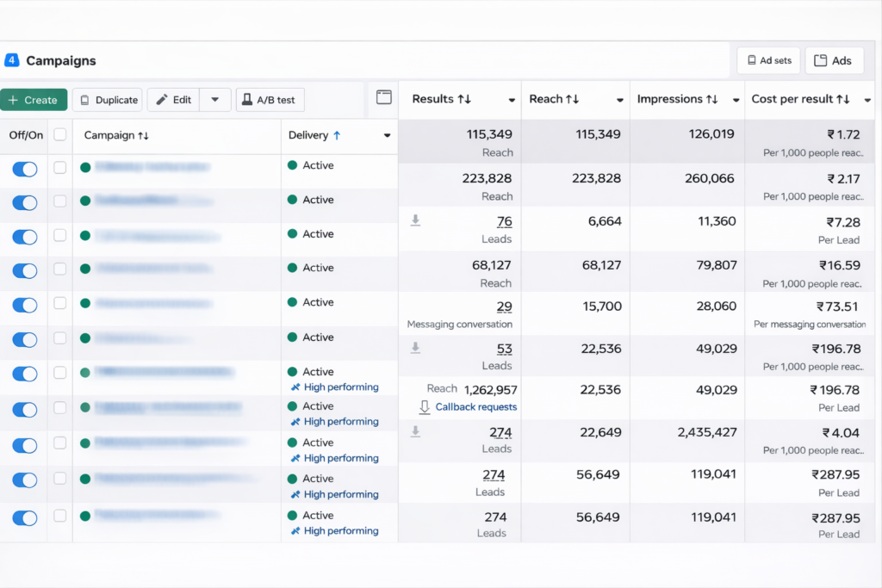Expand the Reach column dropdown
Viewport: 882px width, 588px height.
click(x=619, y=101)
